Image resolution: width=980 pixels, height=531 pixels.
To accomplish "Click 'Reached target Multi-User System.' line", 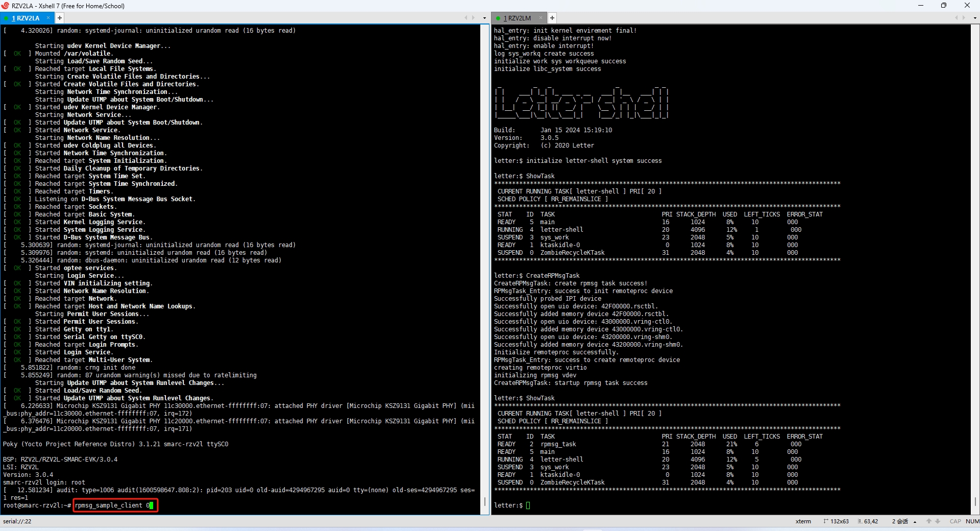I will [94, 360].
